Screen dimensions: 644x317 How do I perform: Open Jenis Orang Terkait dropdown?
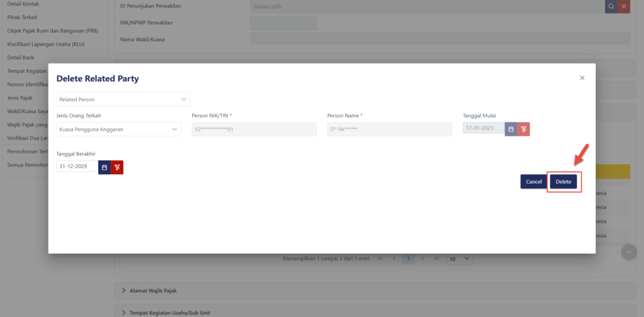118,129
